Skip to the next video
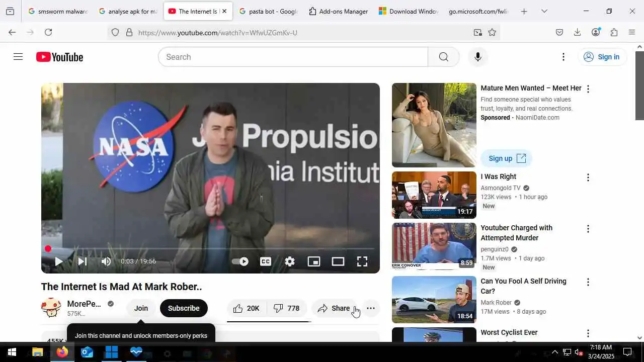 [x=83, y=261]
